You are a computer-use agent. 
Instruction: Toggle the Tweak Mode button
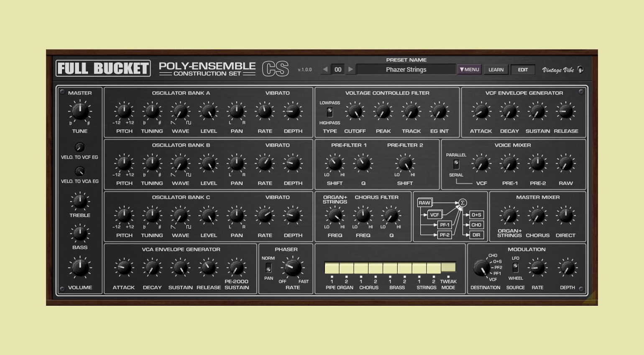click(x=448, y=267)
